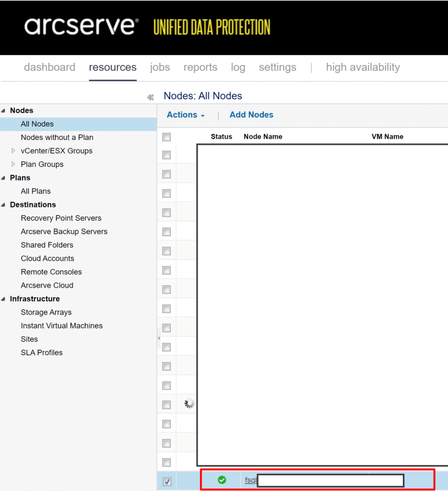Screen dimensions: 448x491
Task: Click the loading spinner icon in node row
Action: point(189,404)
